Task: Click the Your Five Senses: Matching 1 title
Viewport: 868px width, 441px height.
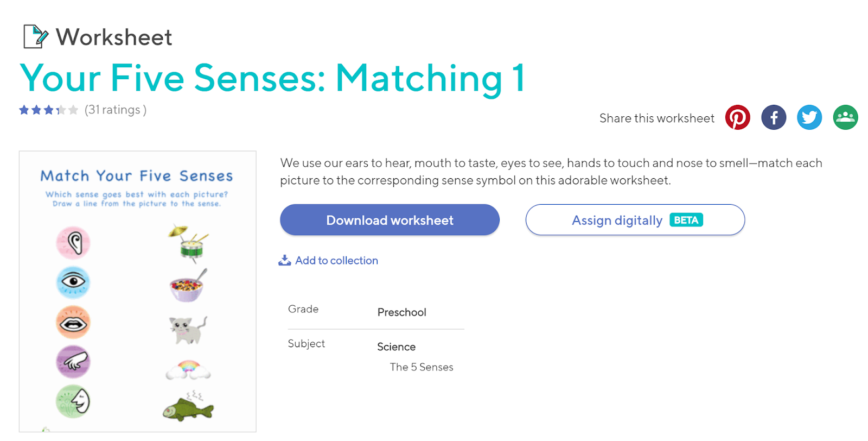Action: [271, 78]
